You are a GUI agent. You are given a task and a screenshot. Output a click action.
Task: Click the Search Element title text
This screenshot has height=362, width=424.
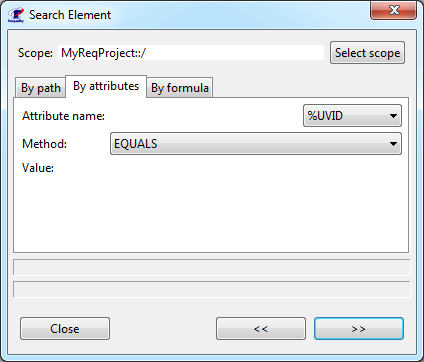coord(70,15)
